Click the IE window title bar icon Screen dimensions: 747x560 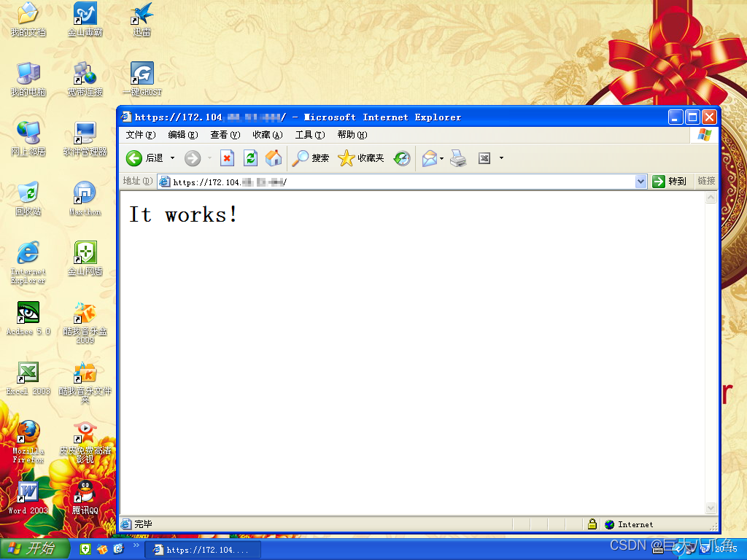(x=126, y=117)
